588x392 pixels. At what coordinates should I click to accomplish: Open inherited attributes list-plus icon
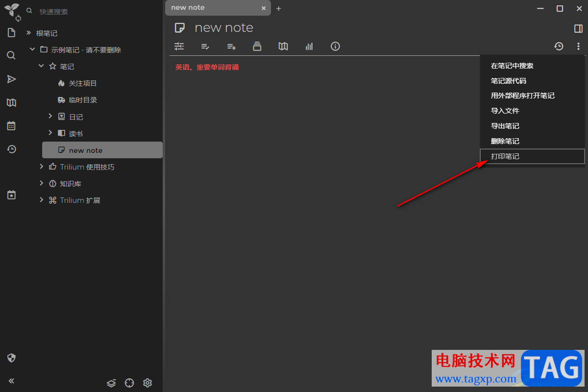tap(231, 46)
